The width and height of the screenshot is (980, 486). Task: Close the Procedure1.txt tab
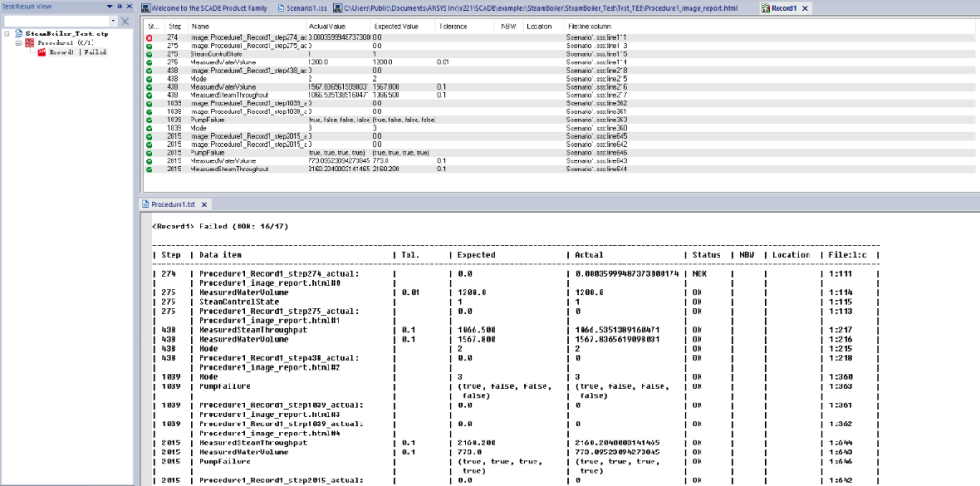click(204, 204)
